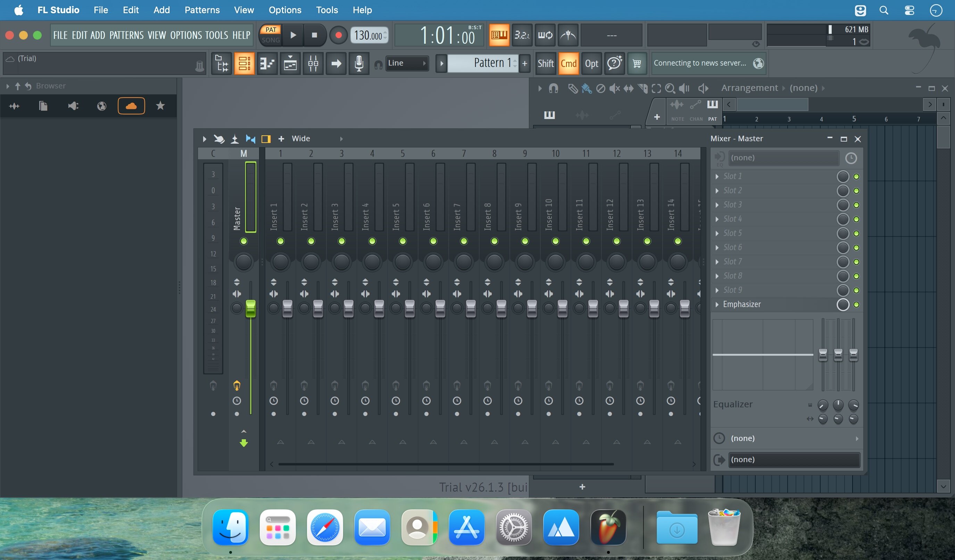
Task: Click the Record button
Action: [x=339, y=35]
